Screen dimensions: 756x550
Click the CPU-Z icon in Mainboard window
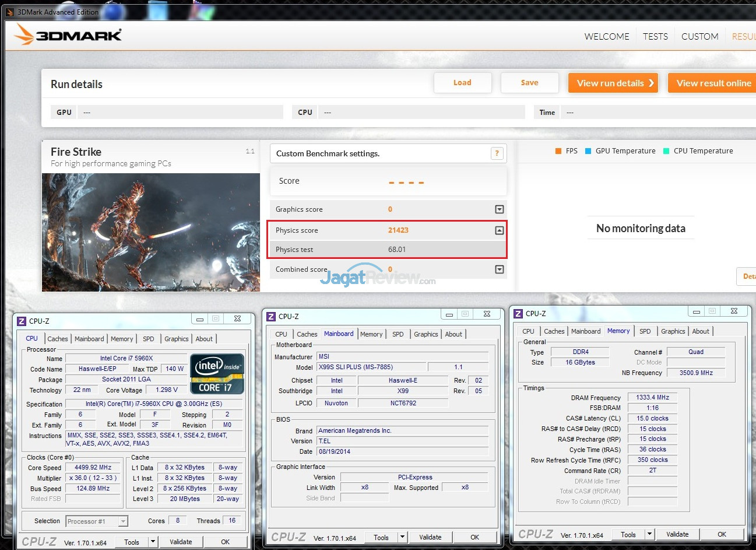(x=271, y=317)
